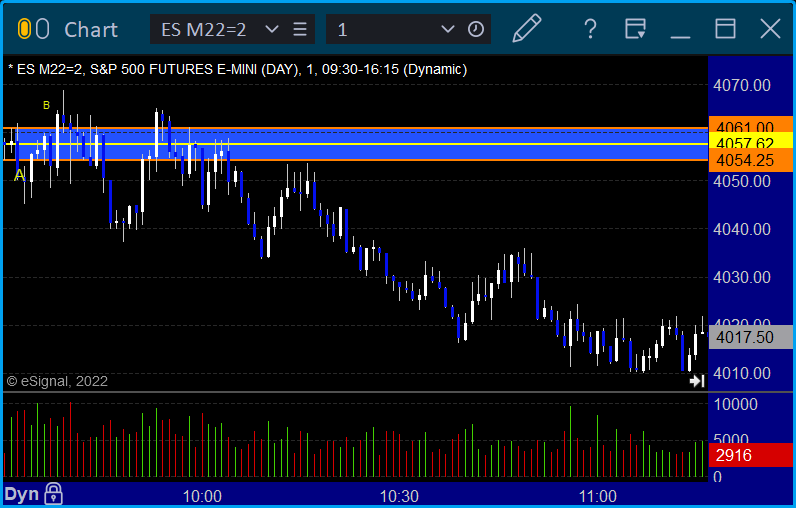
Task: Click the 2916 red volume label
Action: pos(750,455)
